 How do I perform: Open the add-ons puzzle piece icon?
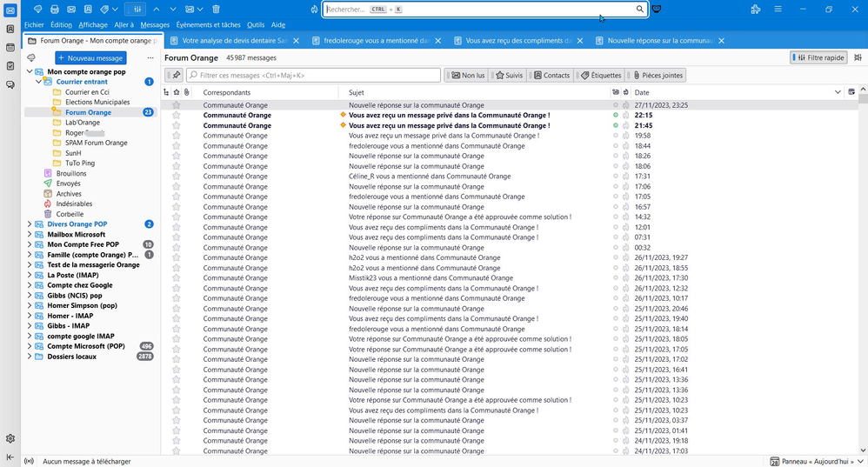point(755,9)
